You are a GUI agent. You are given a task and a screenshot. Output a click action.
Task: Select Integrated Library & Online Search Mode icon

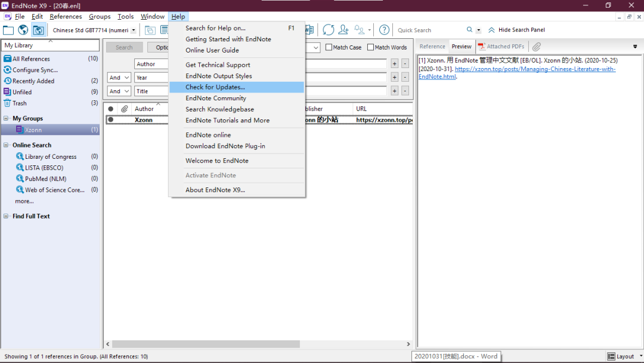click(38, 30)
